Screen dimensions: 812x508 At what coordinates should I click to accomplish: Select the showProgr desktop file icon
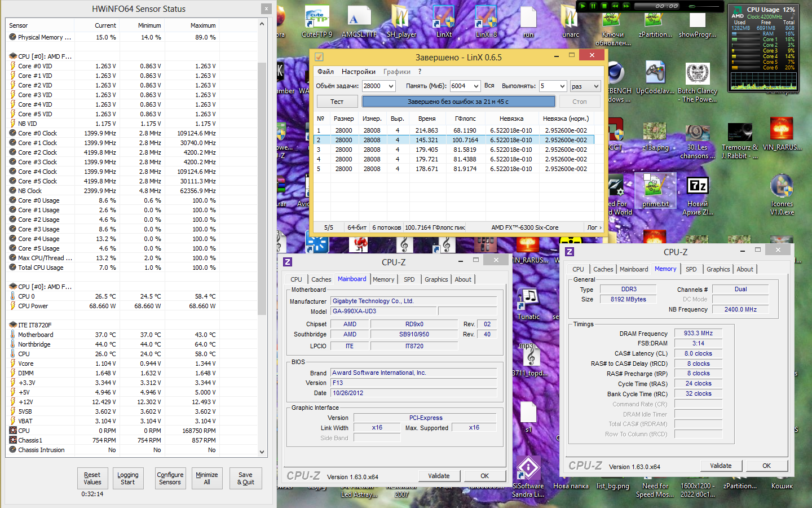coord(698,21)
